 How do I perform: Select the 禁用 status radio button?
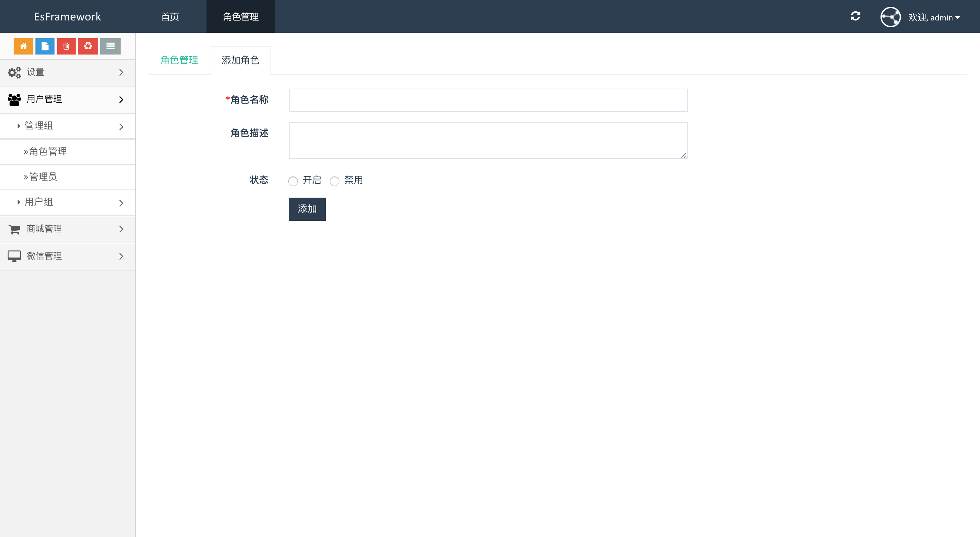334,181
